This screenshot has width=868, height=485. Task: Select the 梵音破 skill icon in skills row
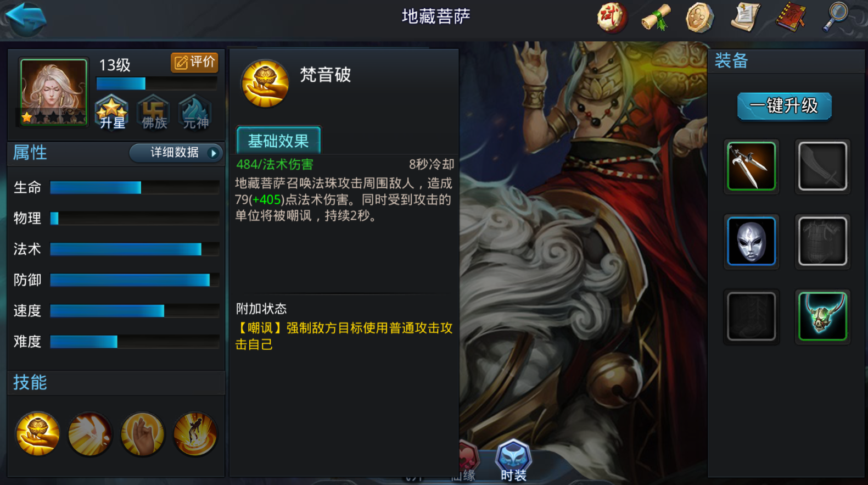38,434
